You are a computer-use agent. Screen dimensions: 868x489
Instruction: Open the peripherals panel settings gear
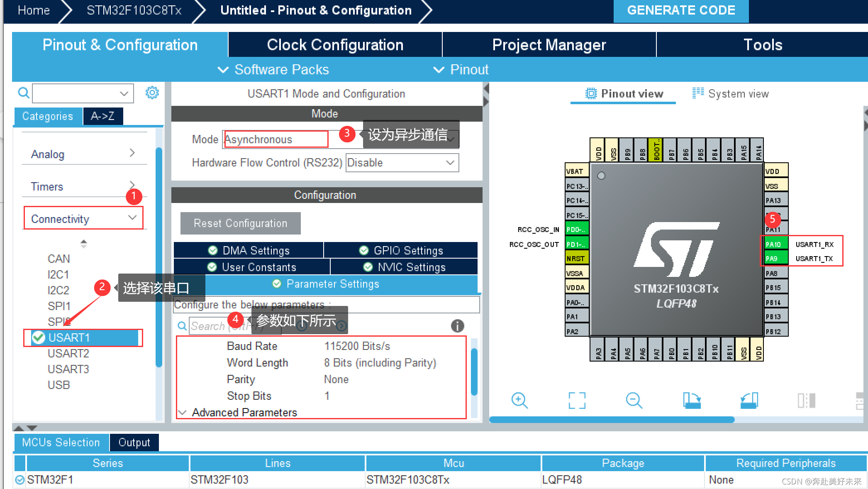tap(152, 93)
